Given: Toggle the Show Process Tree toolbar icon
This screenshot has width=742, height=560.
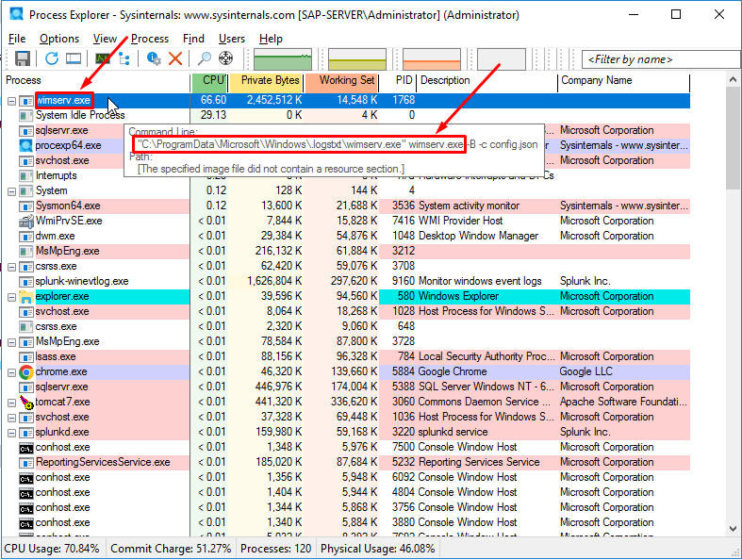Looking at the screenshot, I should [x=124, y=58].
